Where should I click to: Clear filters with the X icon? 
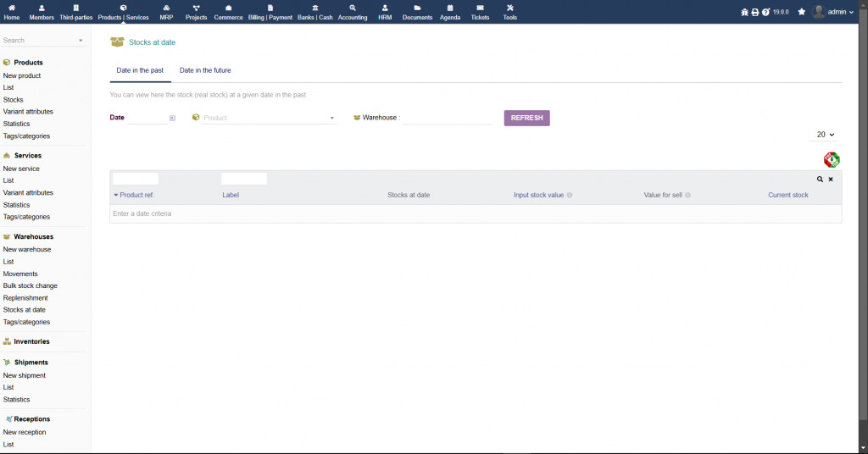pyautogui.click(x=831, y=180)
